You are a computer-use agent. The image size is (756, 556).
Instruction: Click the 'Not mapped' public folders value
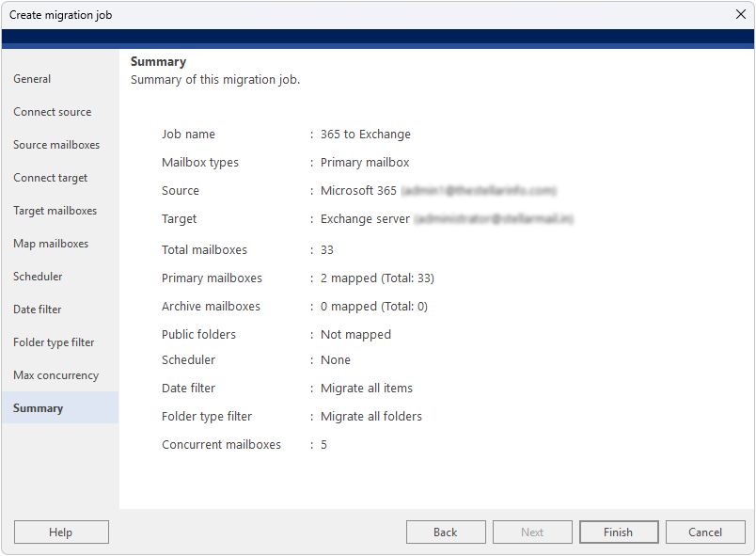tap(355, 335)
